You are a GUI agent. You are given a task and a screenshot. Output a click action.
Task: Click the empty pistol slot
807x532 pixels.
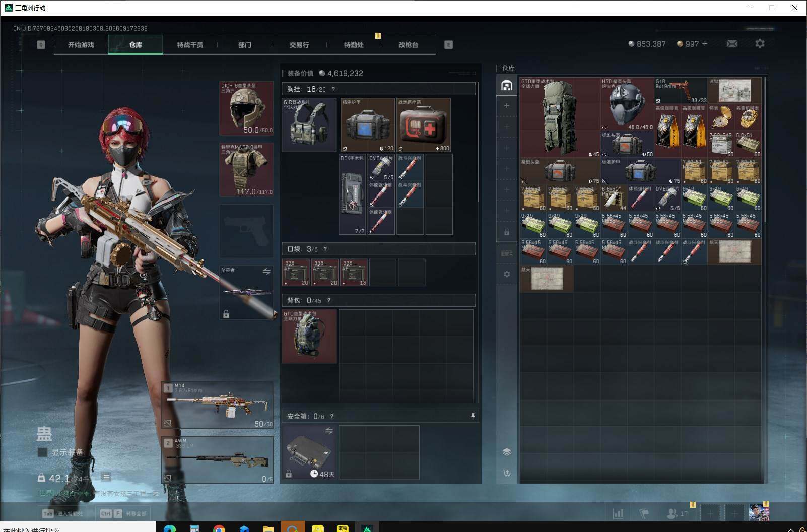pyautogui.click(x=246, y=231)
